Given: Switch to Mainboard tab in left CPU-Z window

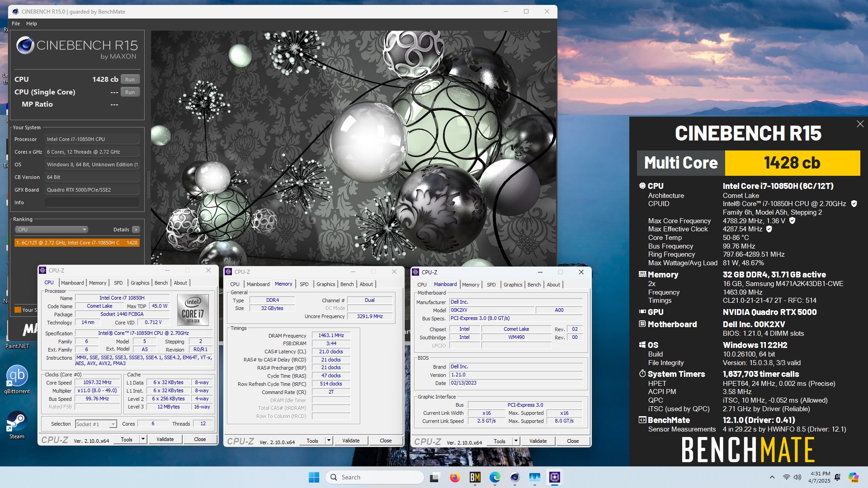Looking at the screenshot, I should pos(72,283).
